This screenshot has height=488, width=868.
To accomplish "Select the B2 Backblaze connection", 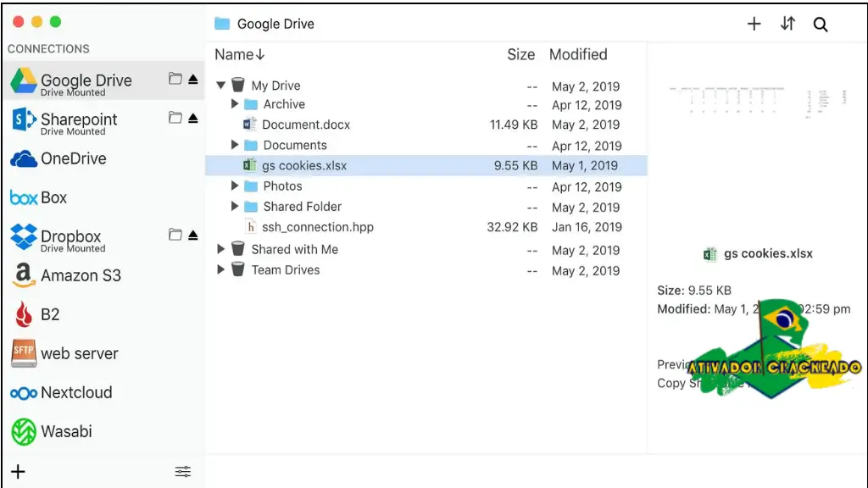I will click(x=103, y=314).
